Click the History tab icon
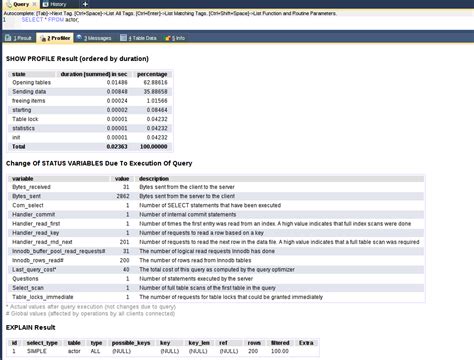 point(46,4)
